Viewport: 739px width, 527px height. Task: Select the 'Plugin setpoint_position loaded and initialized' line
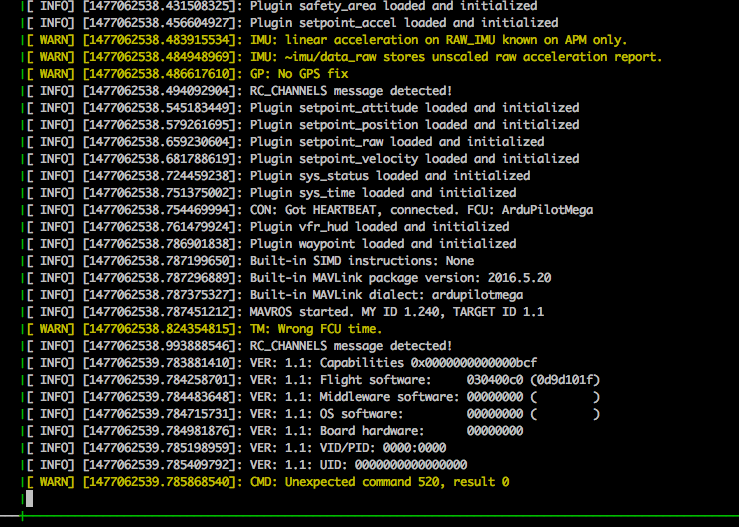pyautogui.click(x=302, y=125)
